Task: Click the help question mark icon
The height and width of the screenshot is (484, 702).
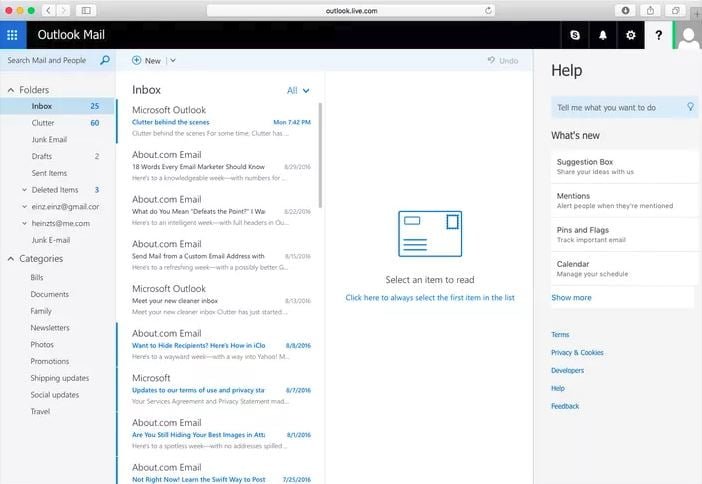Action: [658, 35]
